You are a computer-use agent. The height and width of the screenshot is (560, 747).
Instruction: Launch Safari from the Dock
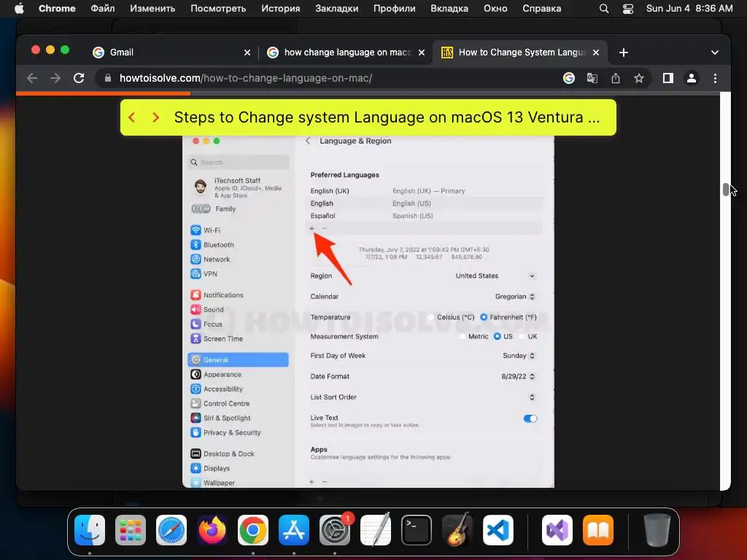(x=171, y=530)
